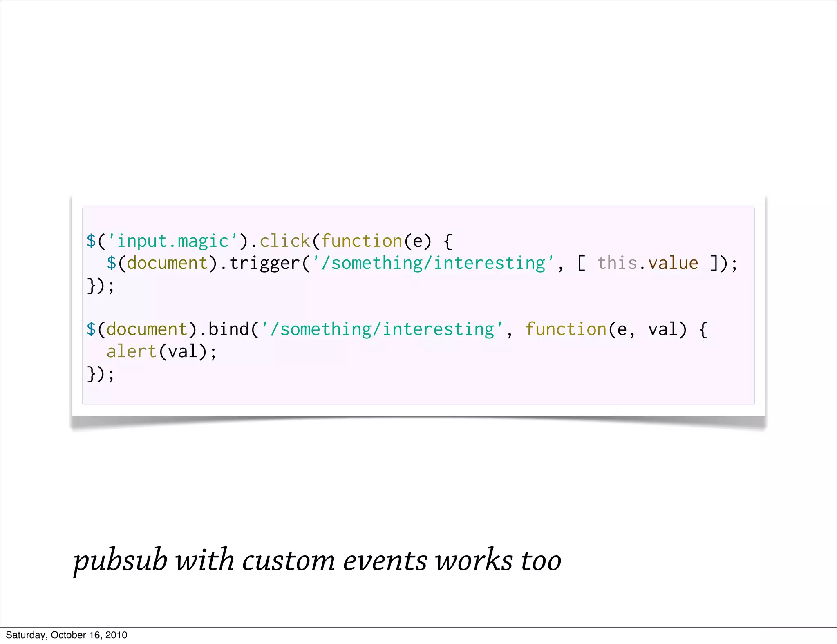Click 'function' keyword on the first line
The image size is (837, 644).
362,241
